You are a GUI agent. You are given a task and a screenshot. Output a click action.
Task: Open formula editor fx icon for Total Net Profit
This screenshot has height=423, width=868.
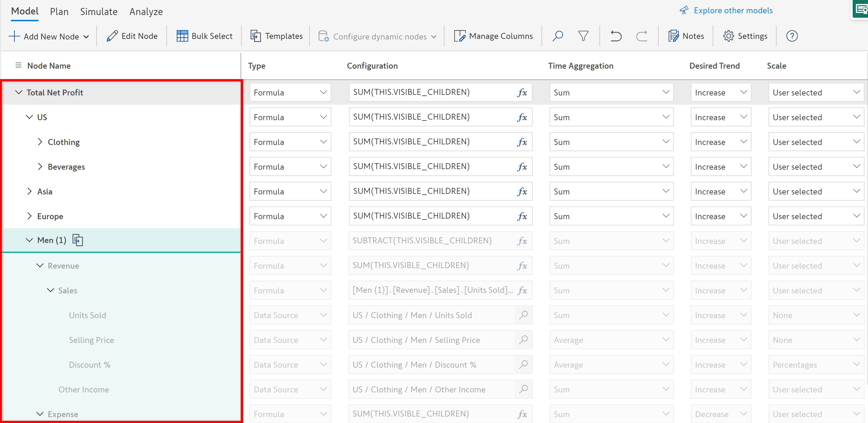coord(522,92)
